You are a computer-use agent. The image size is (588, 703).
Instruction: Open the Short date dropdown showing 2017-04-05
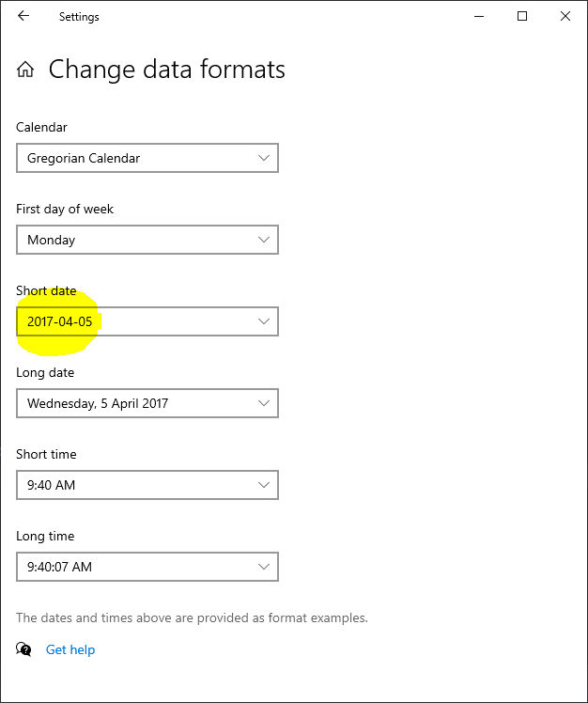147,321
